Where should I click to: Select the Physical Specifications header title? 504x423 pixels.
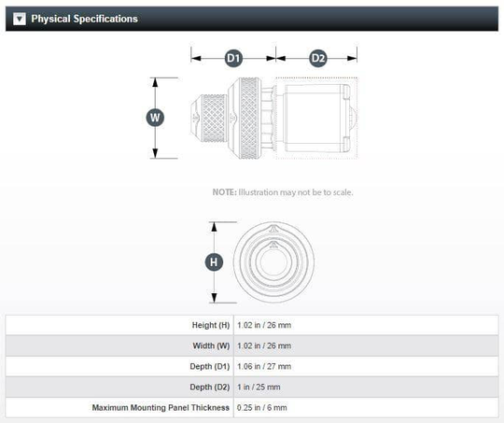(x=85, y=19)
